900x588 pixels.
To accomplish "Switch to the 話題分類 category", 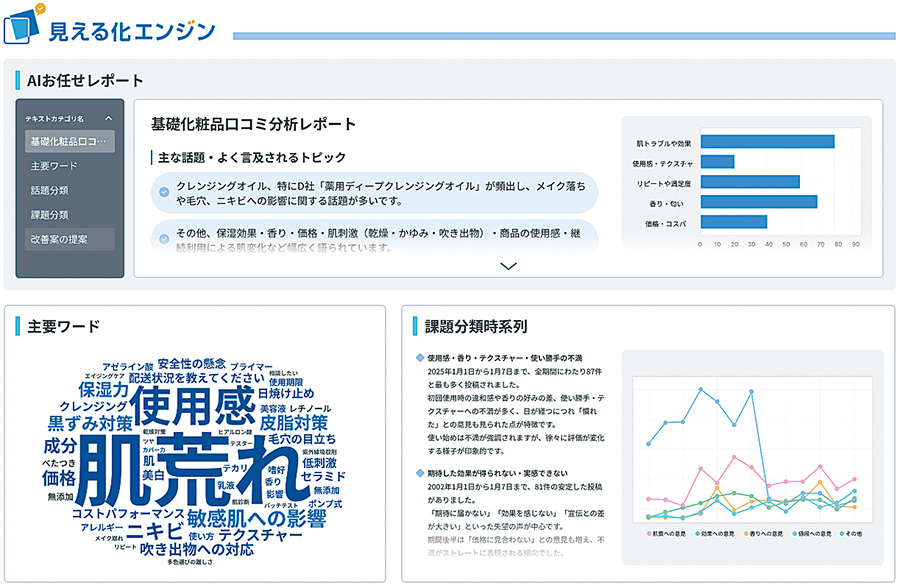I will [49, 190].
